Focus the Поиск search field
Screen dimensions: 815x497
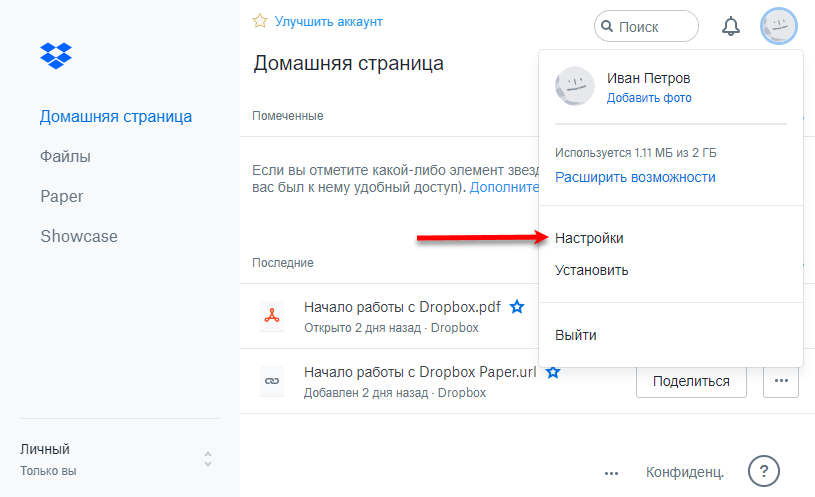646,26
